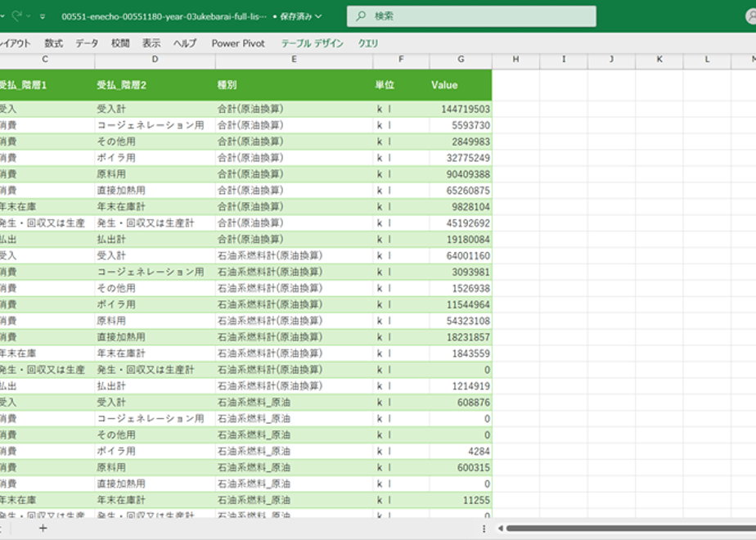This screenshot has height=540, width=756.
Task: Select column D by its header
Action: click(155, 59)
